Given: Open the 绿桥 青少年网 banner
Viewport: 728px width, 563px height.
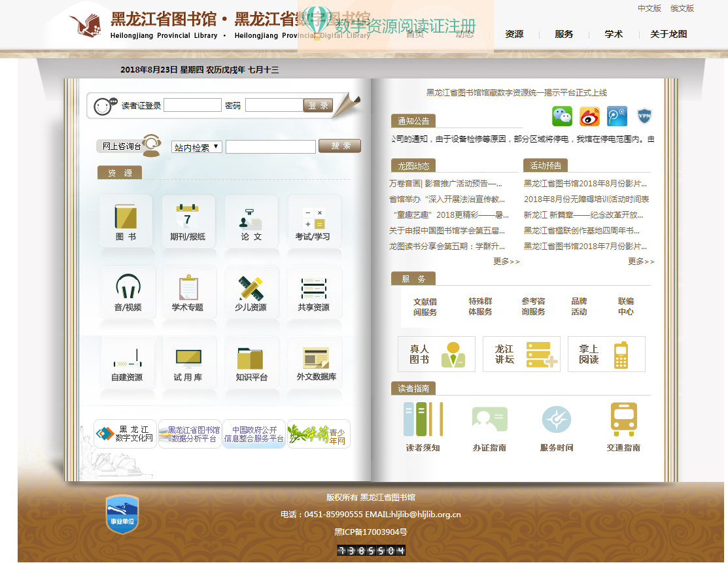Looking at the screenshot, I should (319, 434).
